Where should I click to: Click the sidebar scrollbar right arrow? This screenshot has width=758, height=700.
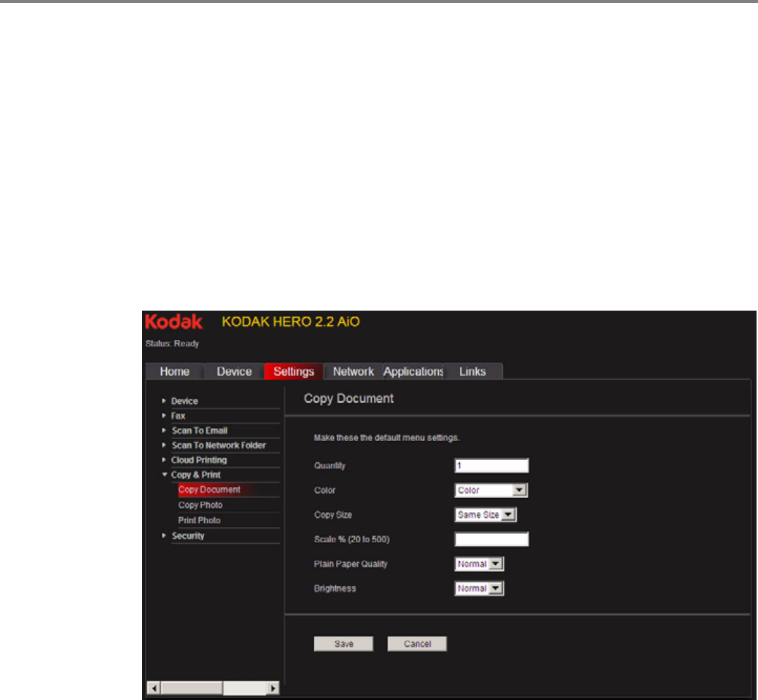[x=273, y=688]
